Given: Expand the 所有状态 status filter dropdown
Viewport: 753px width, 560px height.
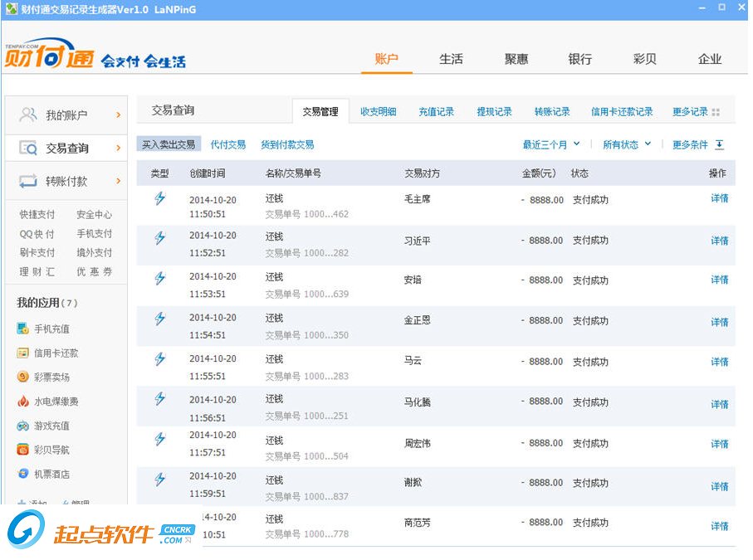Looking at the screenshot, I should pyautogui.click(x=625, y=144).
